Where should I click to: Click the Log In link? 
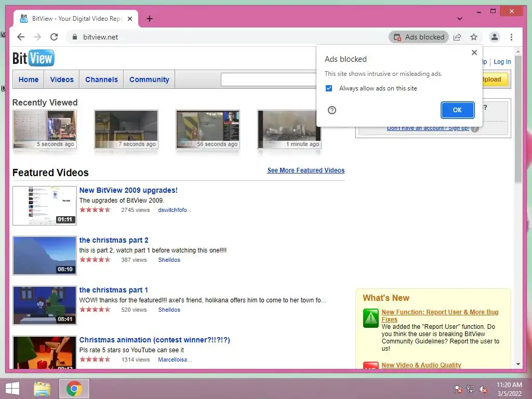coord(502,62)
